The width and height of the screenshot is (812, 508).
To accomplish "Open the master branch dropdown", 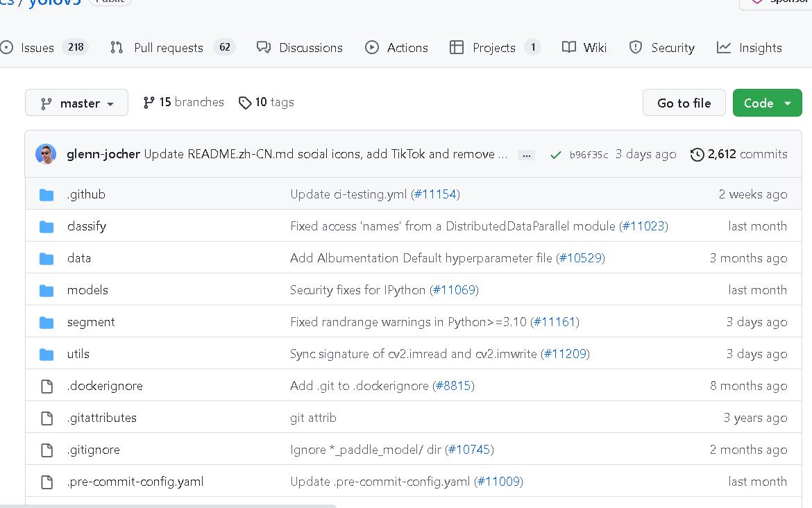I will pyautogui.click(x=76, y=103).
